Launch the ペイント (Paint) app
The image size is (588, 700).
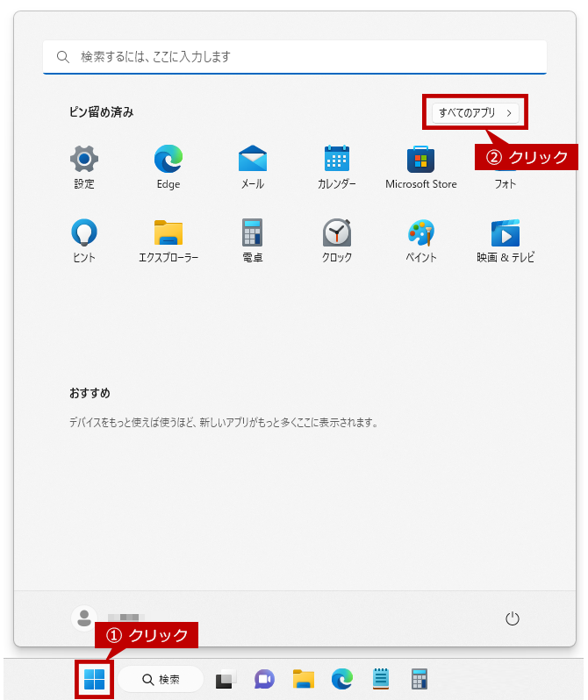421,240
